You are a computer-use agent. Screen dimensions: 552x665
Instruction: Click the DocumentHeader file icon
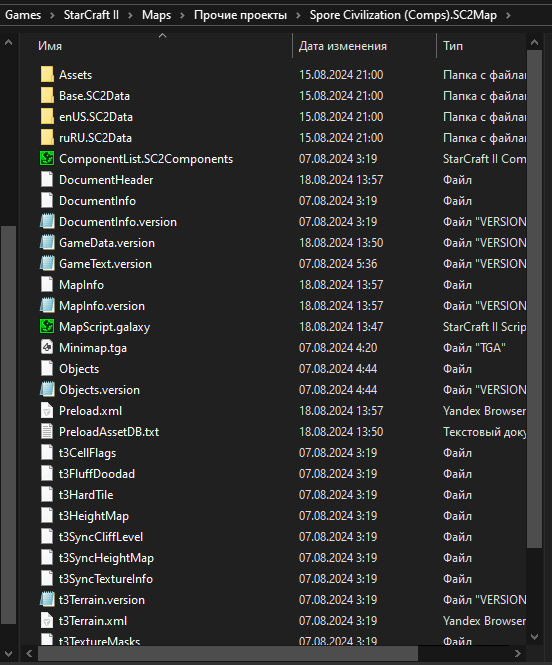pyautogui.click(x=47, y=180)
